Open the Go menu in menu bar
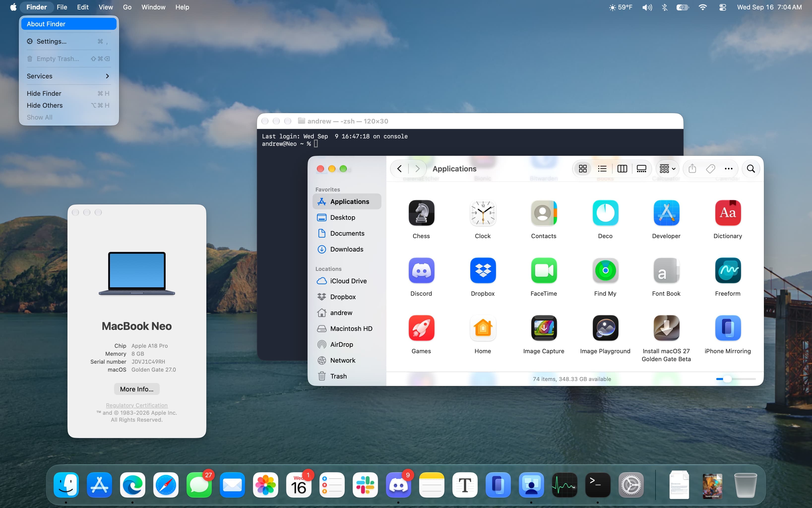812x508 pixels. coord(127,7)
